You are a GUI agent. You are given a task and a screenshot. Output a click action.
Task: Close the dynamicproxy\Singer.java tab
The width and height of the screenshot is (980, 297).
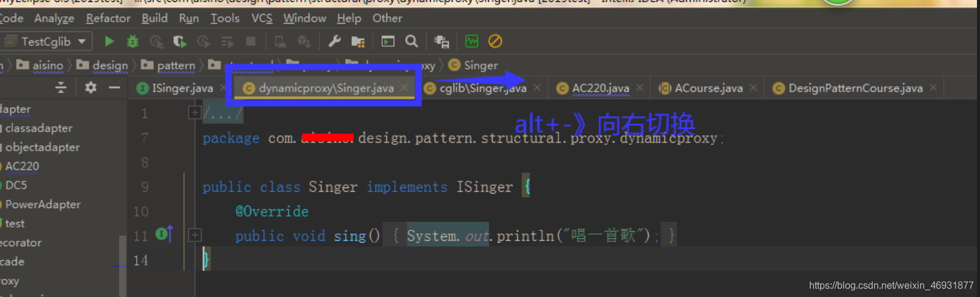tap(405, 88)
